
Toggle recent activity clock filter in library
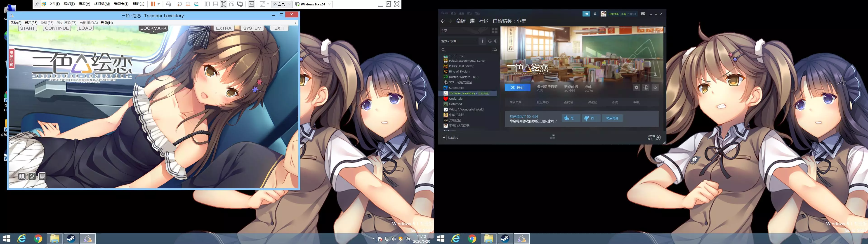pos(490,41)
